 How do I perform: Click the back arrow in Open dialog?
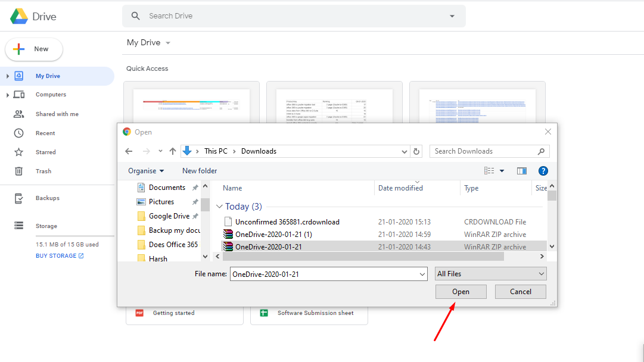[129, 151]
